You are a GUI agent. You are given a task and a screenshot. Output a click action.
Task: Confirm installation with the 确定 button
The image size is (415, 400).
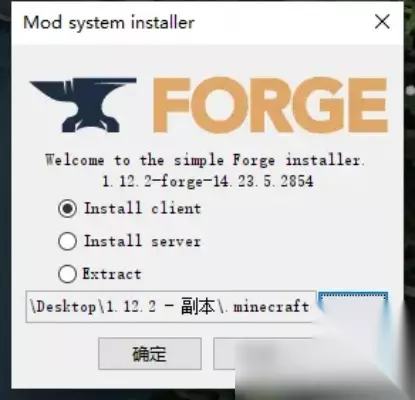tap(150, 354)
